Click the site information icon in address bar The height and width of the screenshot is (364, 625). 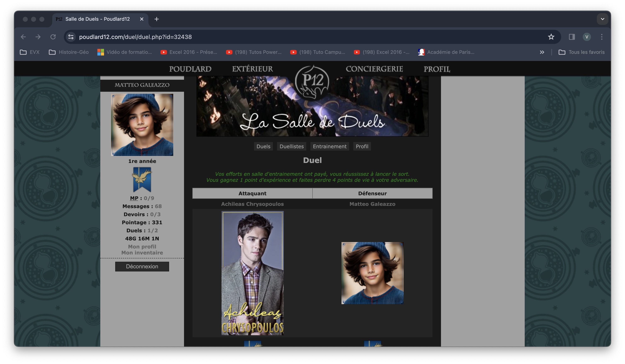point(71,37)
